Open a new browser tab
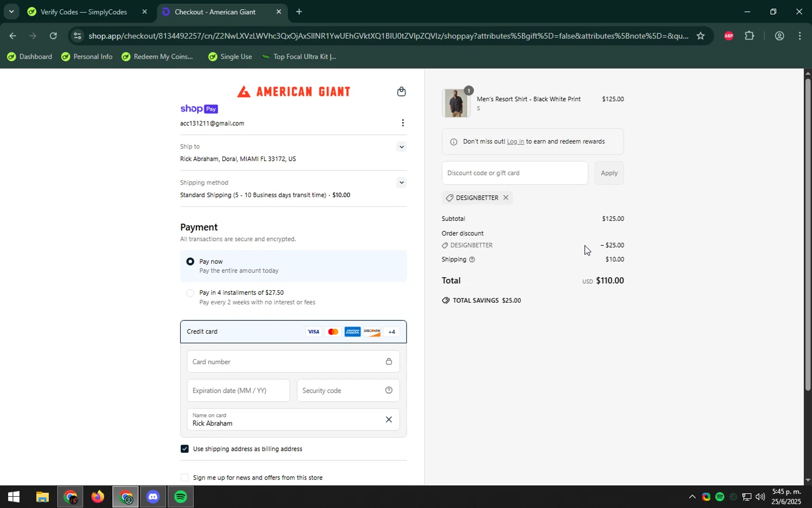 pos(299,11)
